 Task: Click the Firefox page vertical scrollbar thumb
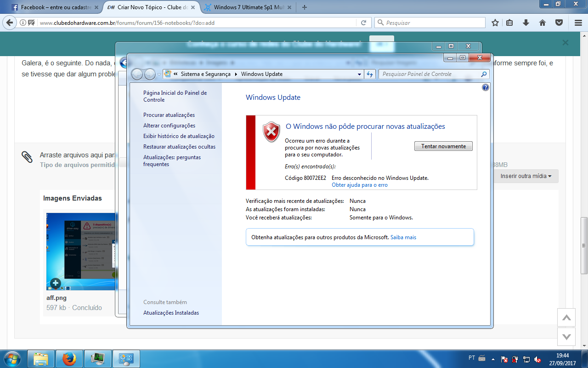(584, 246)
